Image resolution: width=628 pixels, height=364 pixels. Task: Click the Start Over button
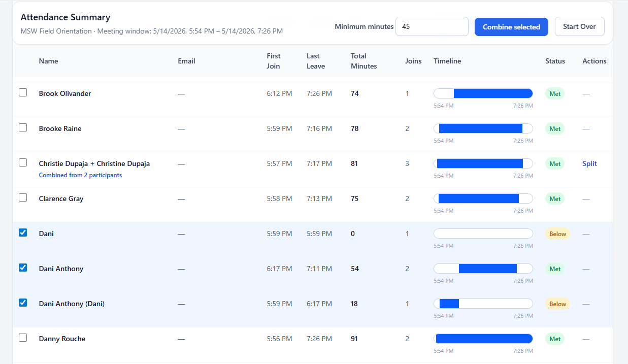click(x=579, y=26)
